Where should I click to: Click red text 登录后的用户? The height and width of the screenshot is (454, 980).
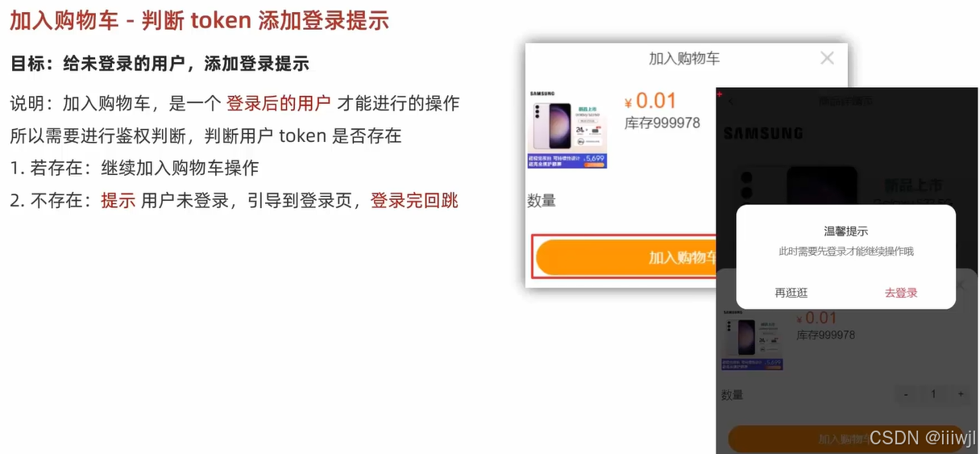coord(278,103)
